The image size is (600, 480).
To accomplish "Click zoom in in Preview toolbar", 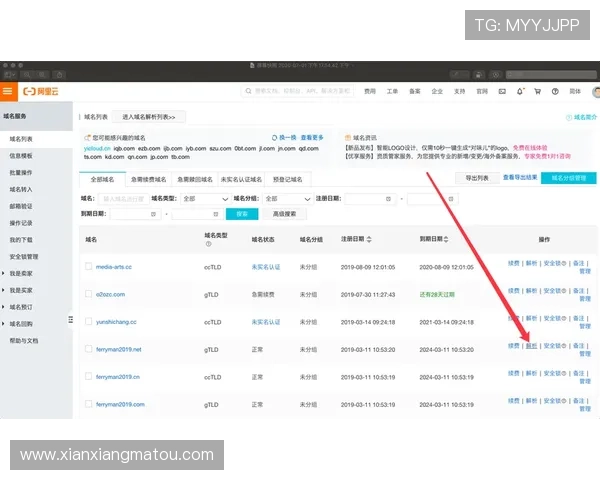I will (42, 75).
